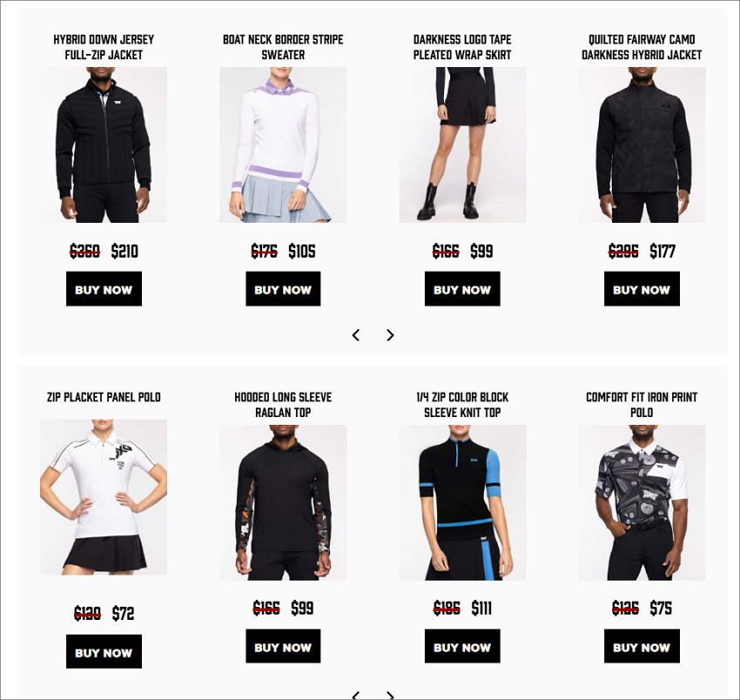
Task: Open the blue color block knit top image
Action: click(462, 502)
